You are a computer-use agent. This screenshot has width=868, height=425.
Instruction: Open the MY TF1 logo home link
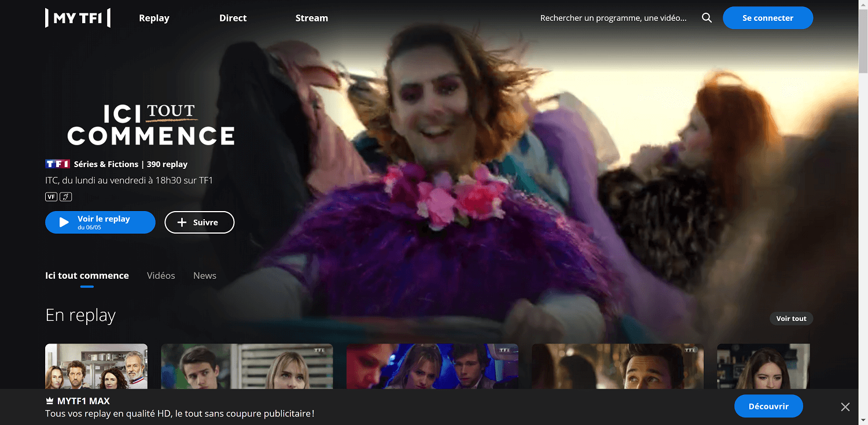point(78,18)
